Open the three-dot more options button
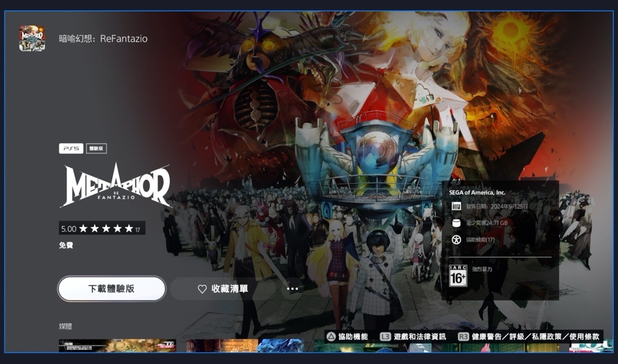Screen dimensions: 618x364 292,288
